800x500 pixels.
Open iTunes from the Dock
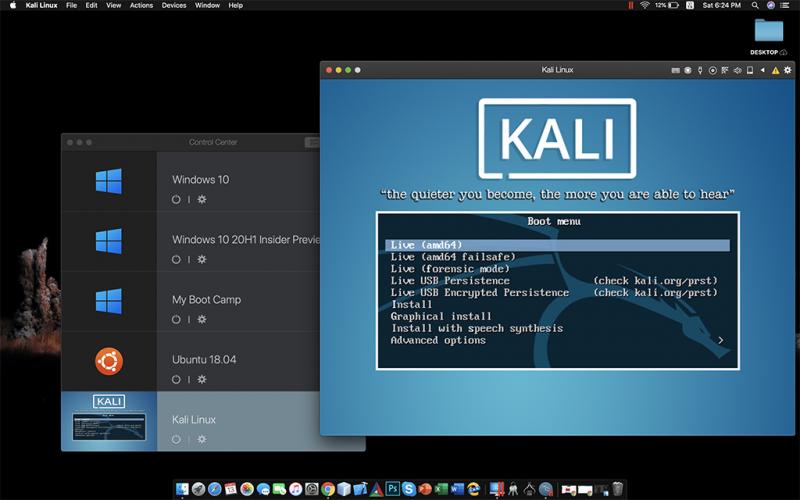click(295, 489)
